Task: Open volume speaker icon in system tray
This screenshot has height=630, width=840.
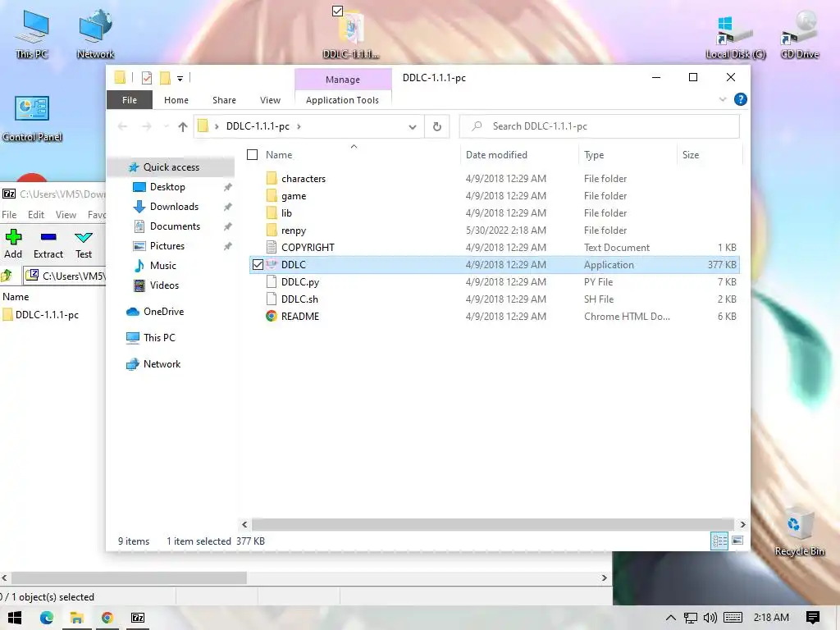Action: tap(710, 618)
